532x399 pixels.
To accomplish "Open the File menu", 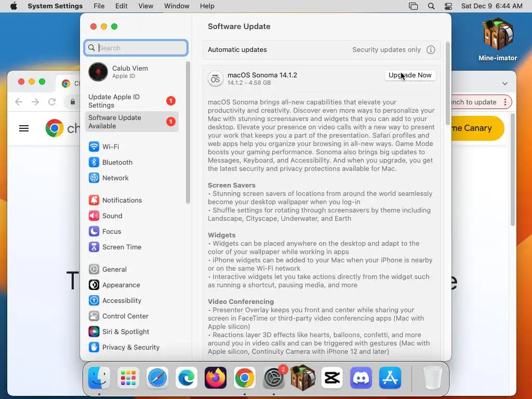I will coord(99,6).
